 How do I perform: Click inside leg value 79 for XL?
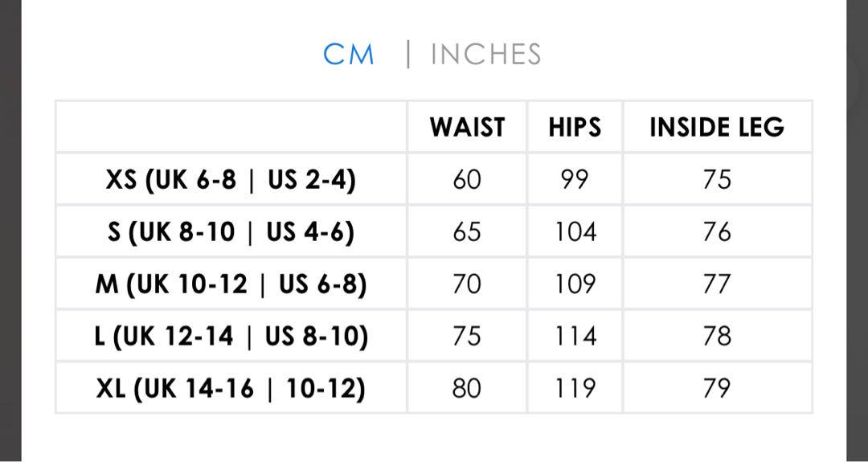click(717, 388)
